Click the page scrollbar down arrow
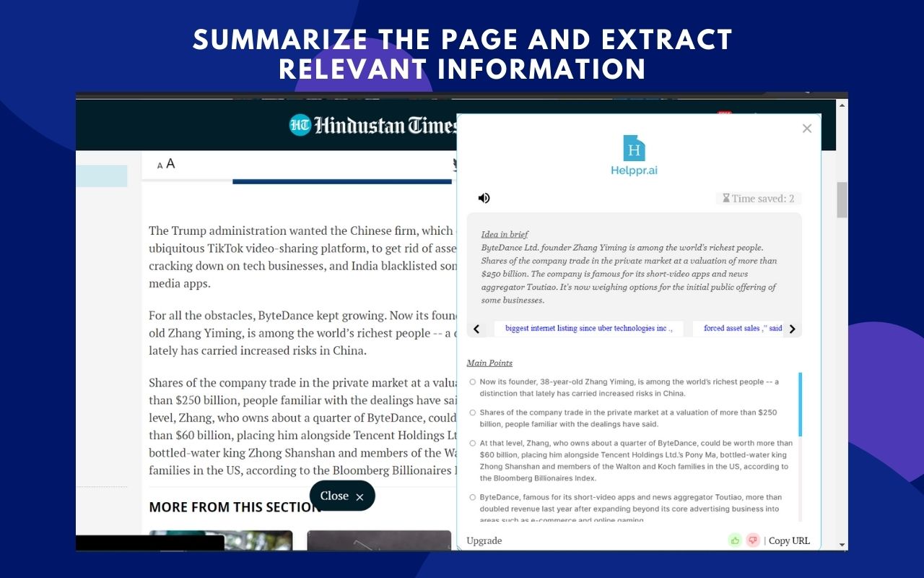Image resolution: width=924 pixels, height=578 pixels. (842, 545)
